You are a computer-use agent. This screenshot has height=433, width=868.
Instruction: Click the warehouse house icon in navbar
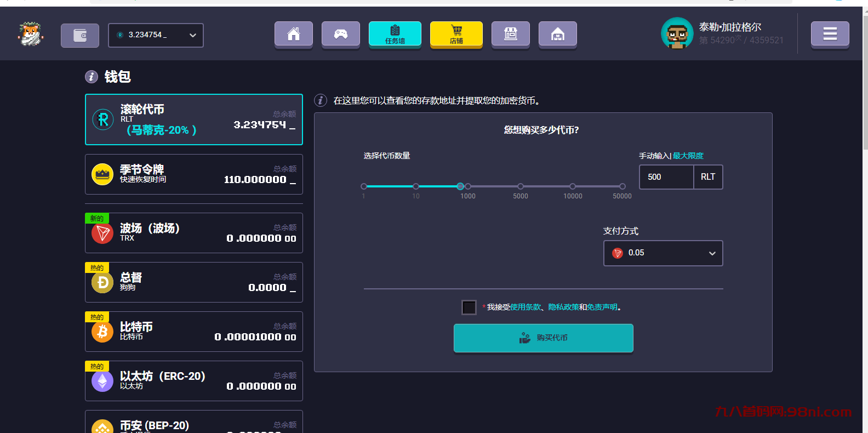(558, 35)
